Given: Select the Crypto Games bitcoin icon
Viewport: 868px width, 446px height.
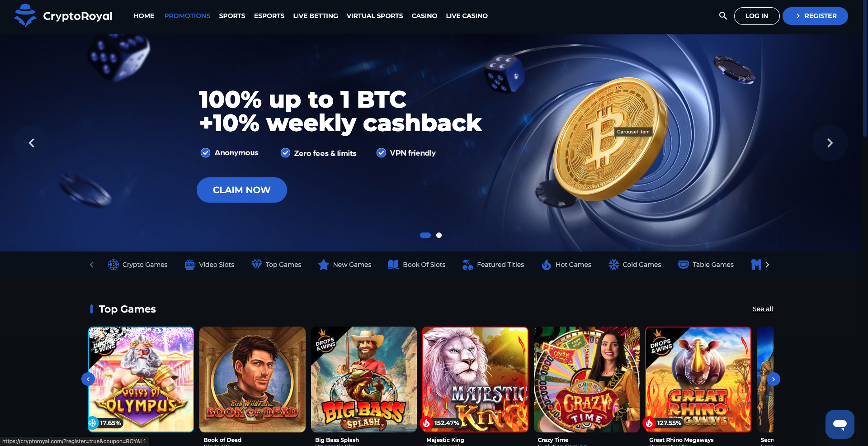Looking at the screenshot, I should pyautogui.click(x=113, y=265).
